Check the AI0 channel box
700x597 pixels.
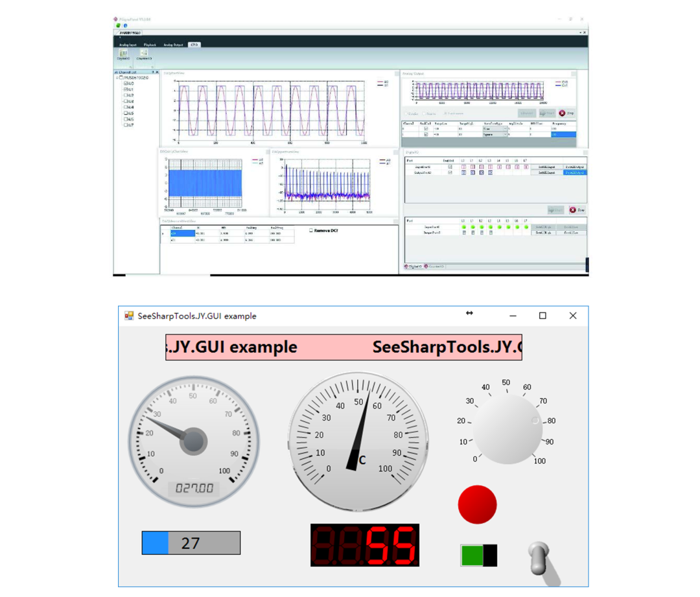tap(126, 83)
